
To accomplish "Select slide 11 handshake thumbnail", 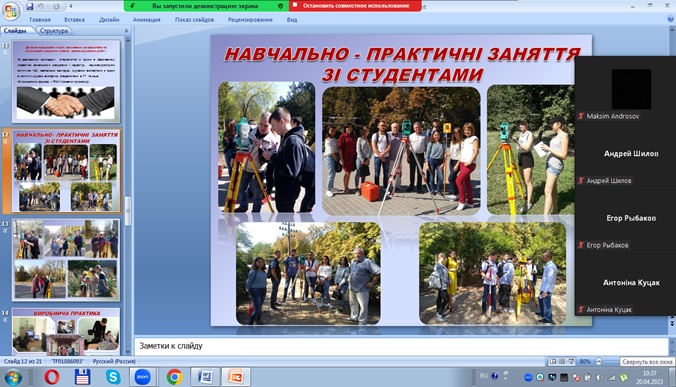I will [66, 81].
